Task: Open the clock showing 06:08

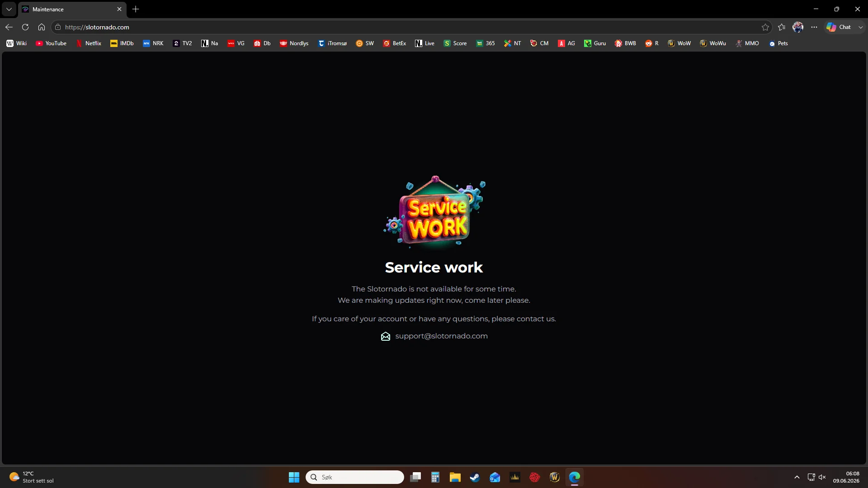Action: (x=846, y=477)
